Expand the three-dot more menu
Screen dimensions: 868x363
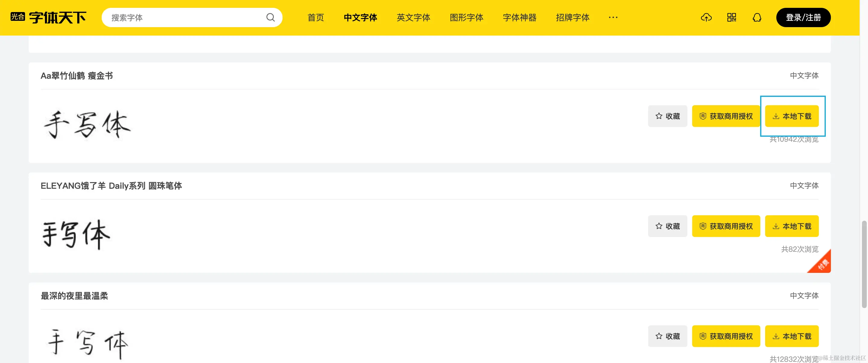[x=613, y=17]
